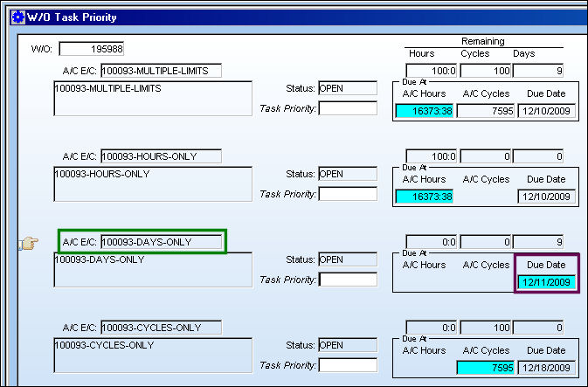Click the A/C E/C field 100093-MULTIPLE-LIMITS

click(162, 71)
